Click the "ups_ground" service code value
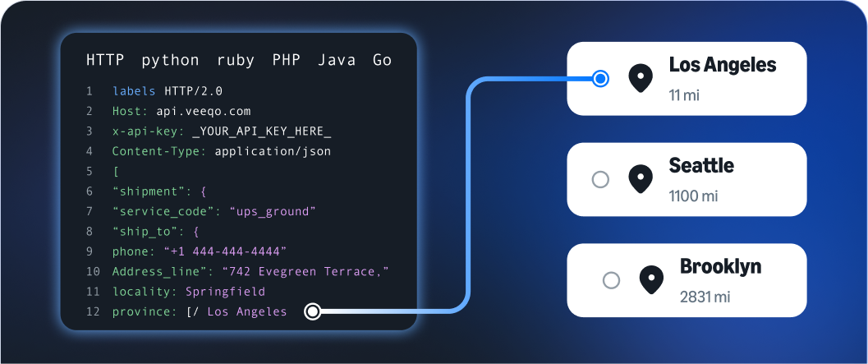This screenshot has height=364, width=868. click(273, 212)
